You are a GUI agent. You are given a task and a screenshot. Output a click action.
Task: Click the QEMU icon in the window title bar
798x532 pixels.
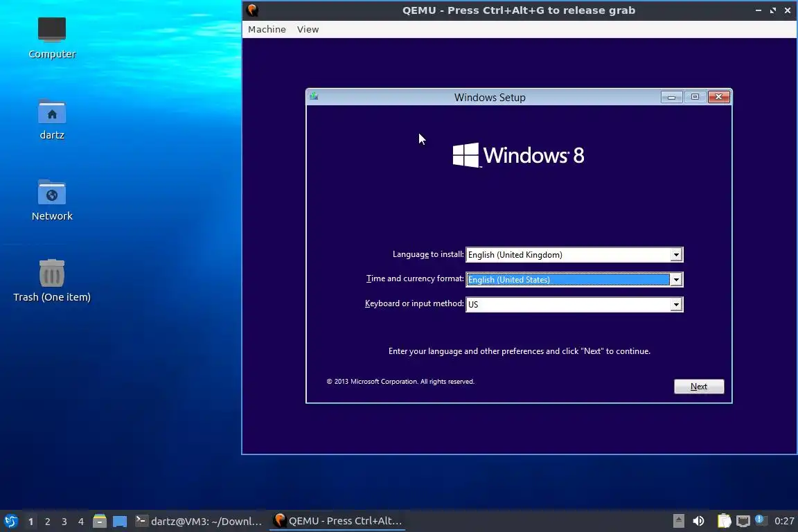[x=252, y=10]
